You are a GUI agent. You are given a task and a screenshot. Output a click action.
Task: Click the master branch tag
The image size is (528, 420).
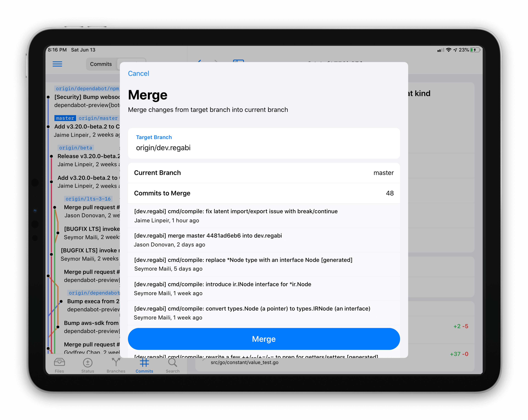click(x=65, y=118)
